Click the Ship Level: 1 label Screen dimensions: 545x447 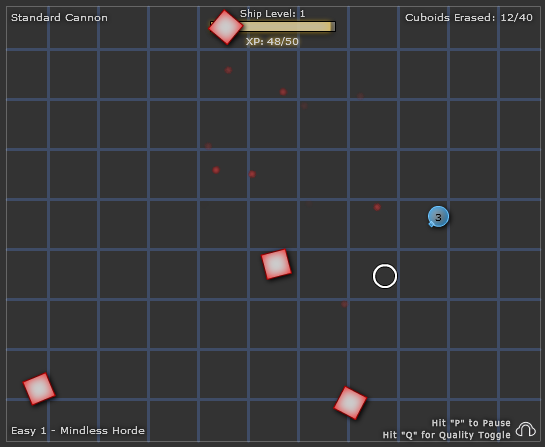pos(272,14)
